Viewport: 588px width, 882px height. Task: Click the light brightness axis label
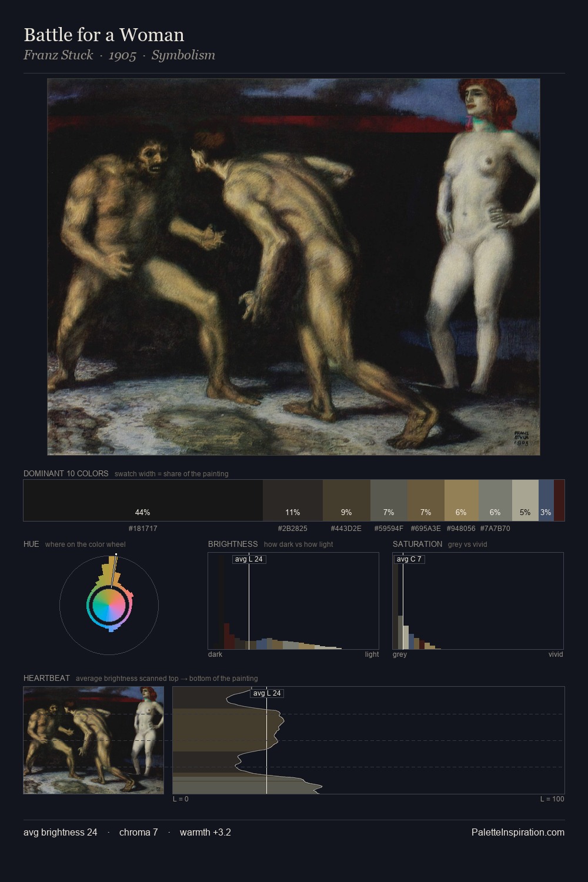point(372,654)
